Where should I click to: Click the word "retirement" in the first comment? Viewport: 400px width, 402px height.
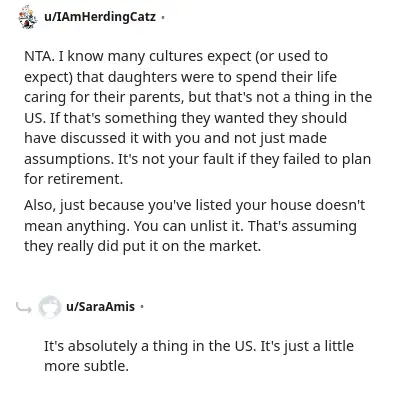tap(83, 179)
